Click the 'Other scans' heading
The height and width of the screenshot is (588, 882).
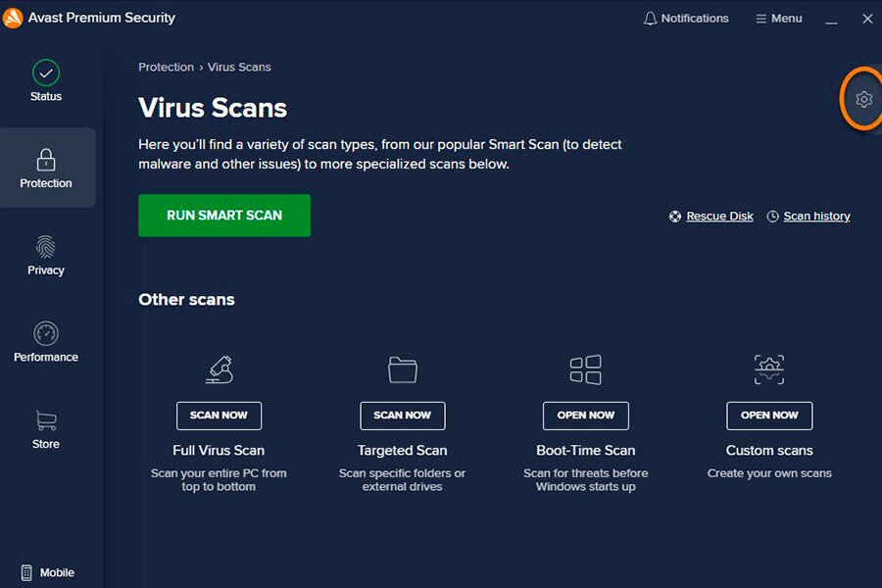click(187, 299)
